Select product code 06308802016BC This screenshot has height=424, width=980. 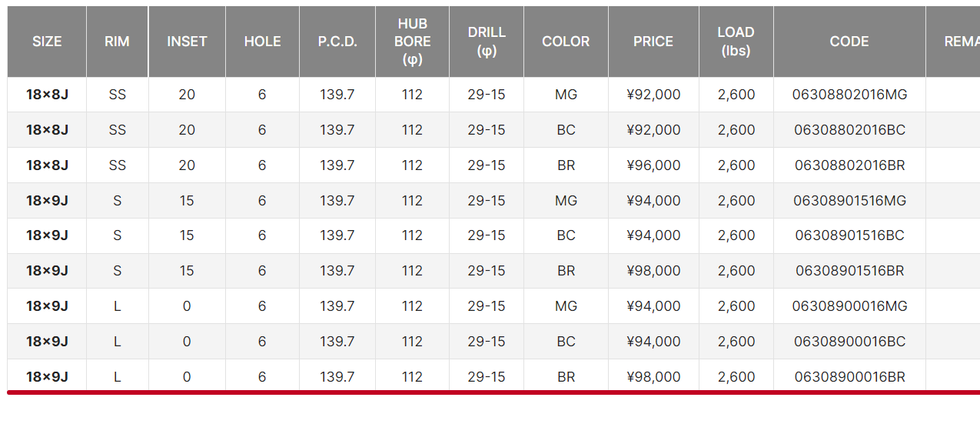[x=849, y=130]
